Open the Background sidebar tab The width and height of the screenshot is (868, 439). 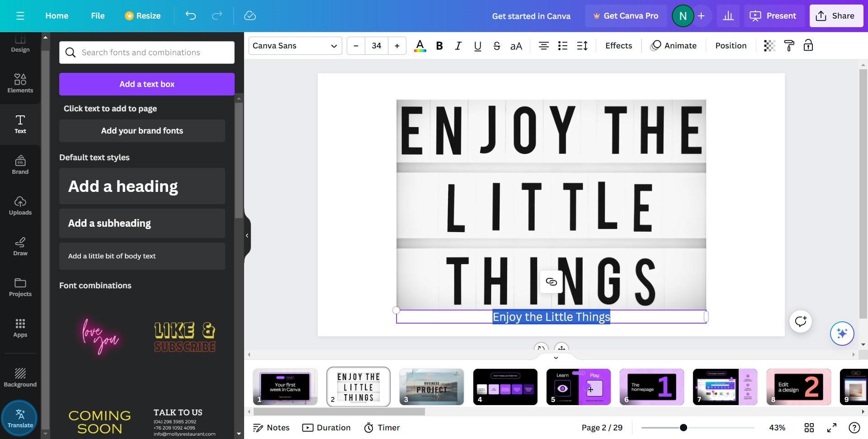pos(20,377)
